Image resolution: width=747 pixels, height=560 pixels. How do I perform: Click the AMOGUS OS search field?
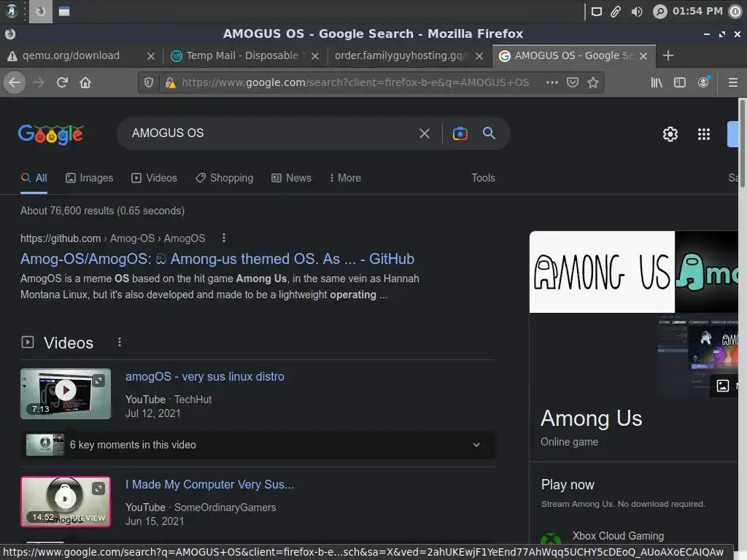coord(270,133)
